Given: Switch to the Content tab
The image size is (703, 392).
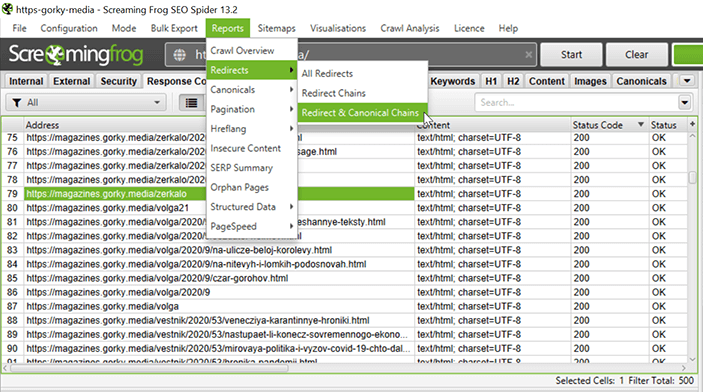Looking at the screenshot, I should pyautogui.click(x=547, y=81).
